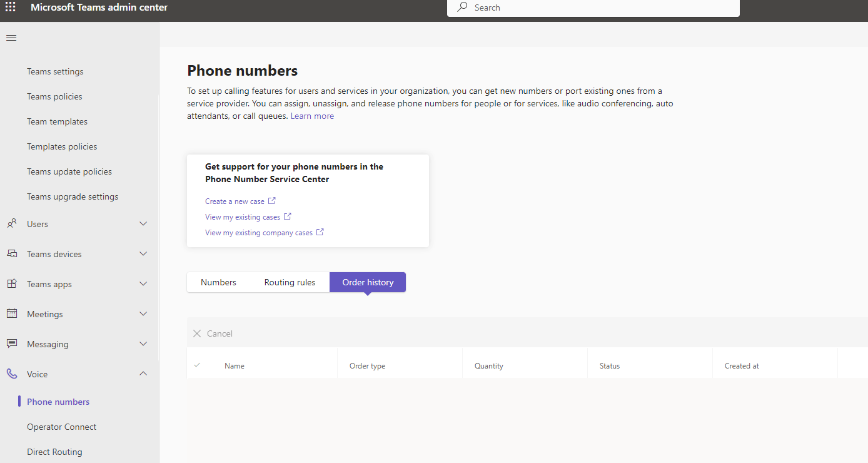The image size is (868, 463).
Task: Click the Learn more link
Action: click(x=311, y=116)
